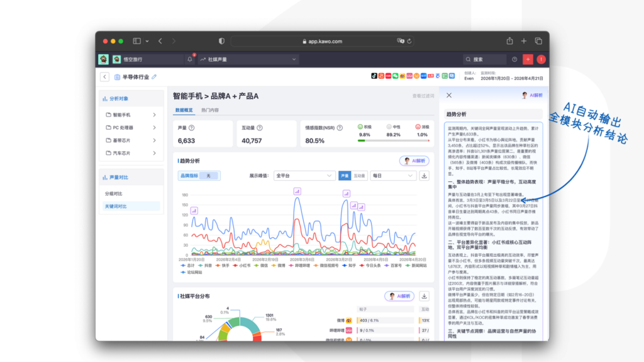
Task: Open the 声量对比 section
Action: pyautogui.click(x=131, y=178)
